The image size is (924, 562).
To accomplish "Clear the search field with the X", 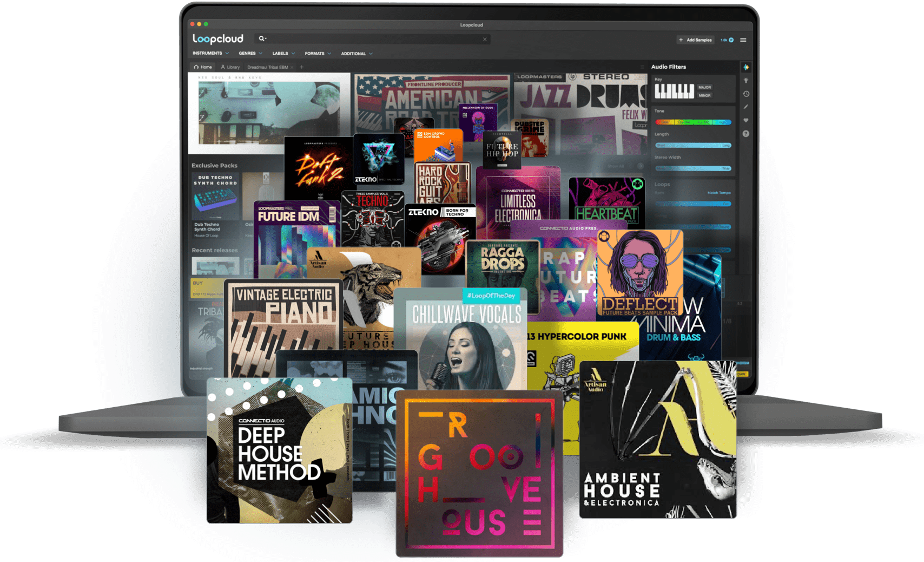I will point(485,39).
